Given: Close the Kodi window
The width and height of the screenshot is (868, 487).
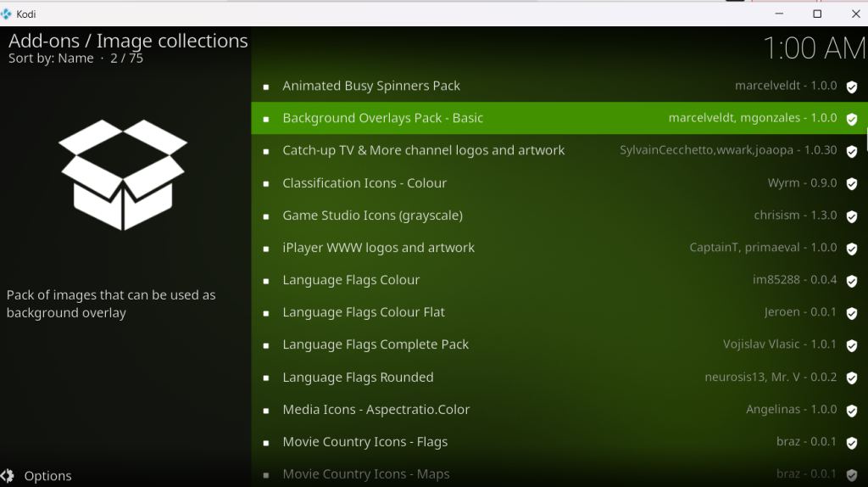Looking at the screenshot, I should 856,14.
